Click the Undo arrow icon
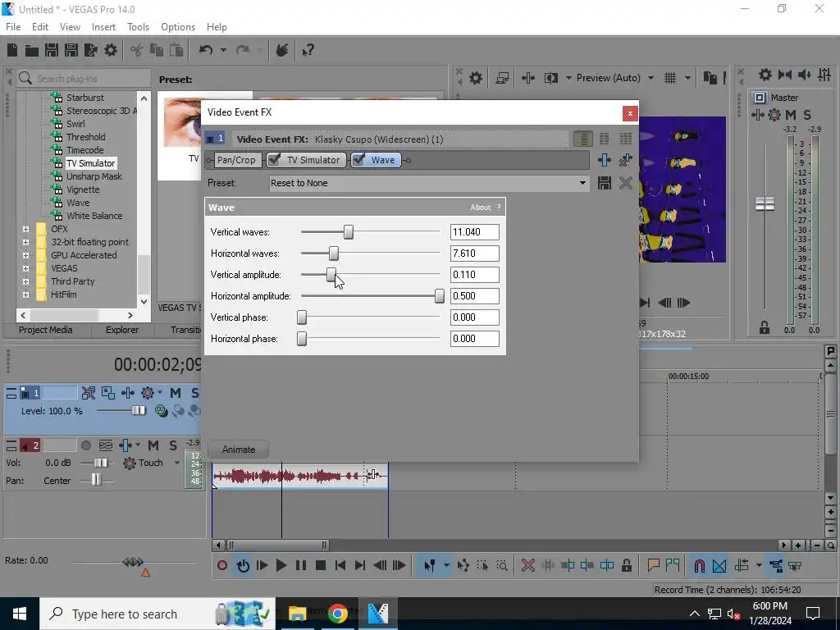The height and width of the screenshot is (630, 840). (x=206, y=50)
